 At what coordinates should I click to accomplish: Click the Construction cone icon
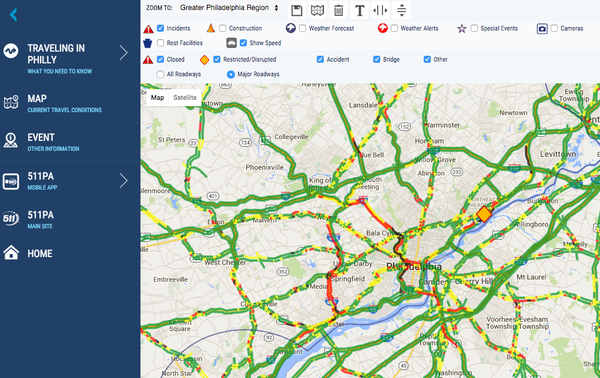tap(211, 28)
